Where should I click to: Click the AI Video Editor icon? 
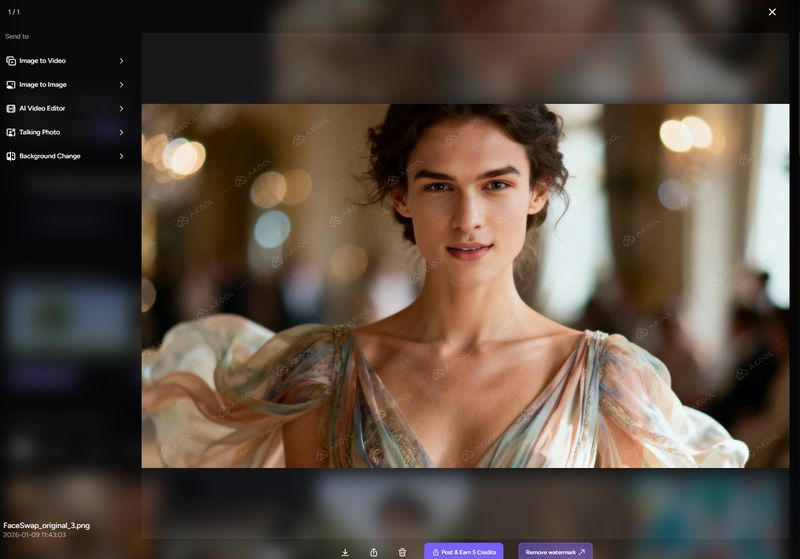click(x=11, y=108)
